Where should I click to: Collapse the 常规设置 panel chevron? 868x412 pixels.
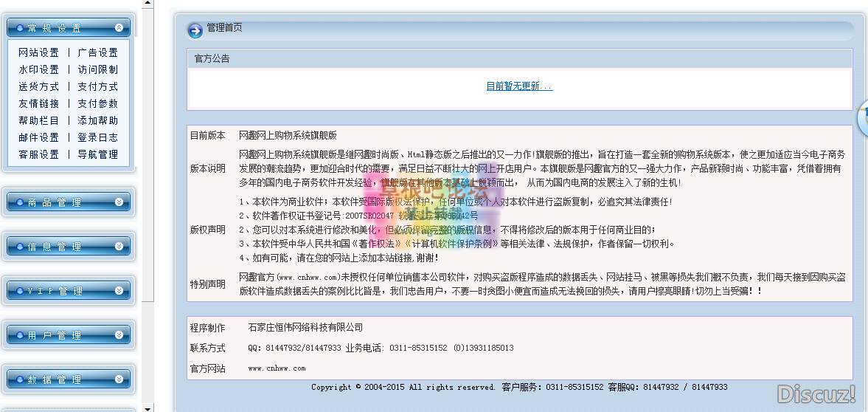pos(119,27)
